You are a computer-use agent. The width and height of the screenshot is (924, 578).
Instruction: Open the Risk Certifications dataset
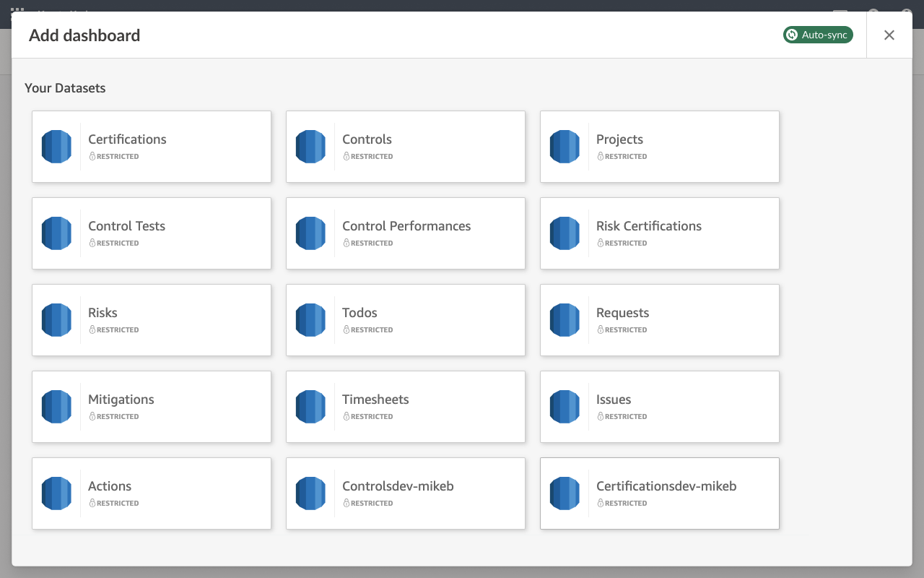pos(660,233)
